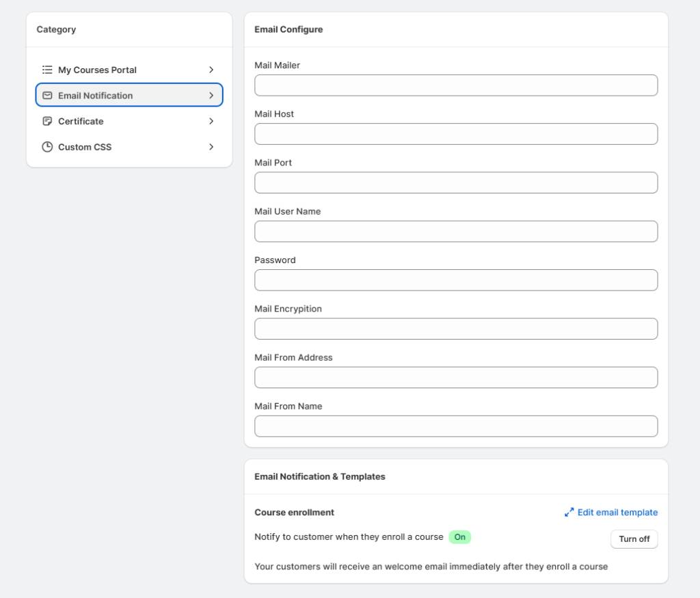Focus the Password input field
This screenshot has height=598, width=700.
[456, 280]
